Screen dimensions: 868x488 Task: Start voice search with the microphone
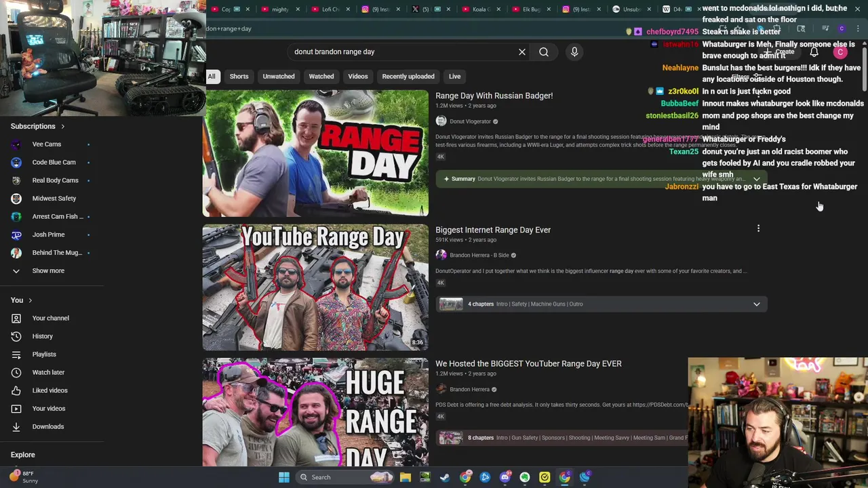pyautogui.click(x=574, y=52)
